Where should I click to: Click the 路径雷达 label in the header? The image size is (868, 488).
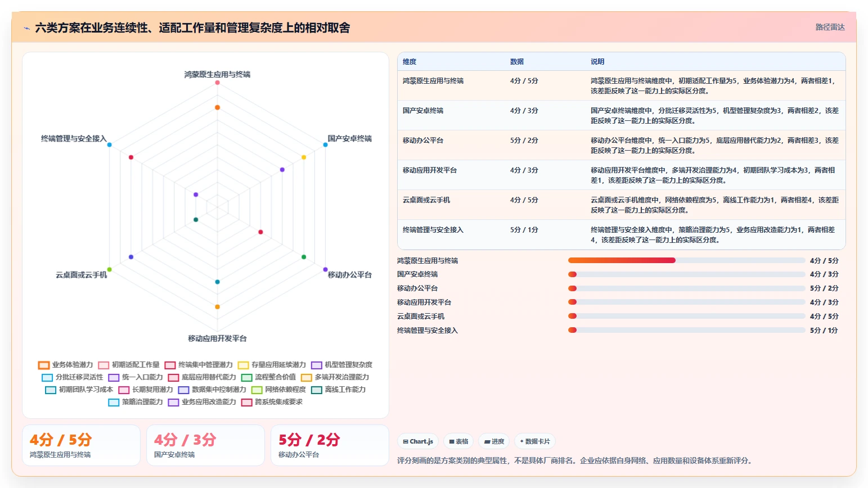pos(830,27)
